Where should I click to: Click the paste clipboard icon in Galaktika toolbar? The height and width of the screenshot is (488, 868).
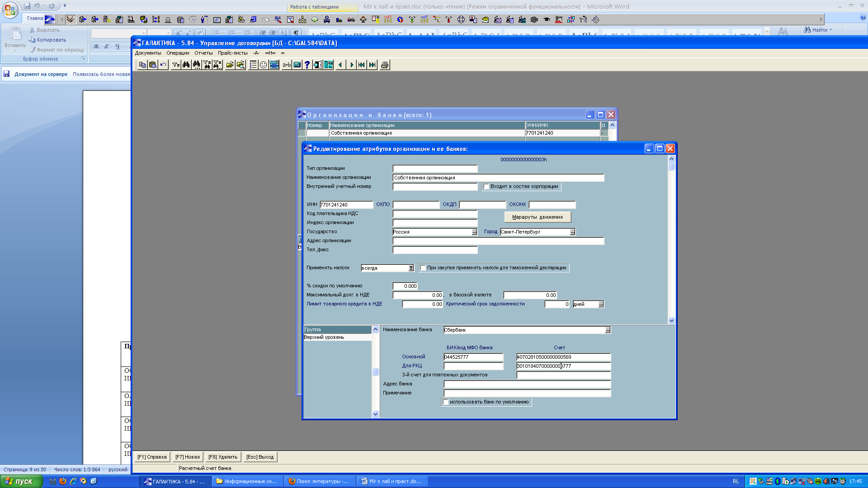point(153,65)
